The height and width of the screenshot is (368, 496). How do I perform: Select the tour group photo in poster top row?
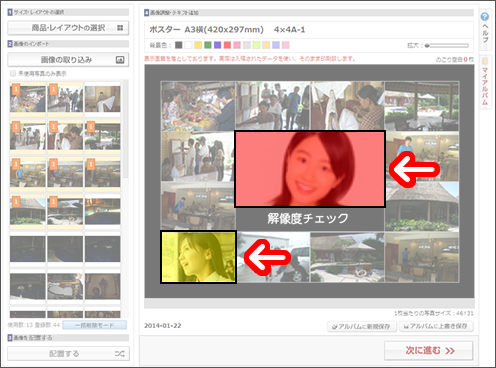click(x=273, y=106)
